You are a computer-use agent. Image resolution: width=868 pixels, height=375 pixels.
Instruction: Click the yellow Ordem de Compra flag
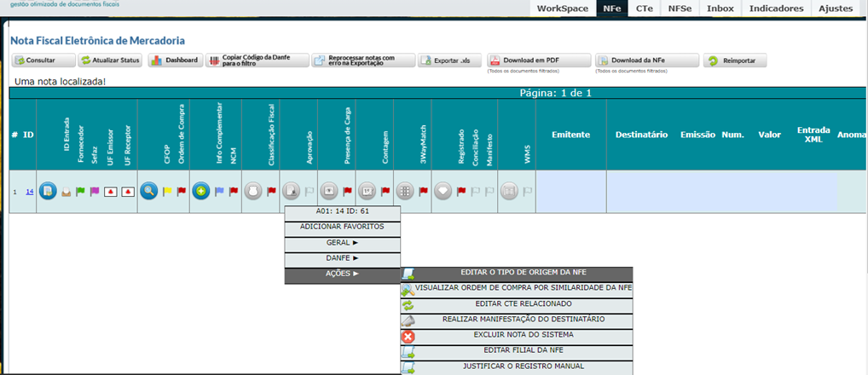(x=167, y=192)
